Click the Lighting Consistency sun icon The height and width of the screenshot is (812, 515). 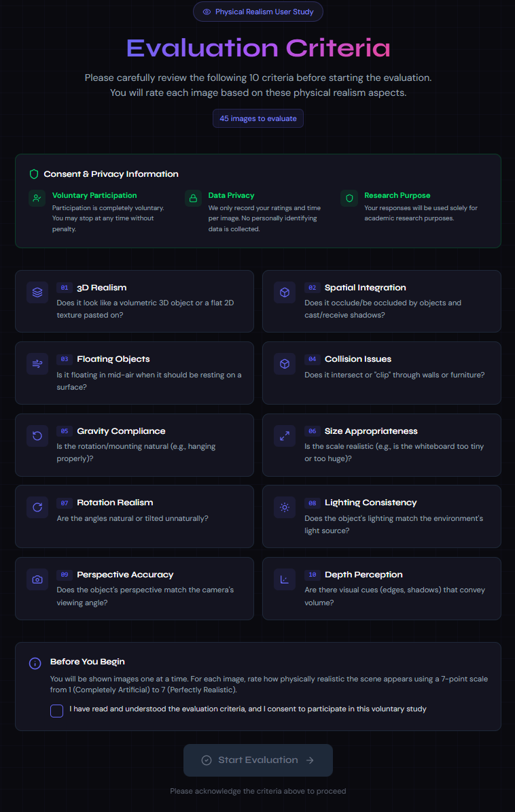[285, 507]
